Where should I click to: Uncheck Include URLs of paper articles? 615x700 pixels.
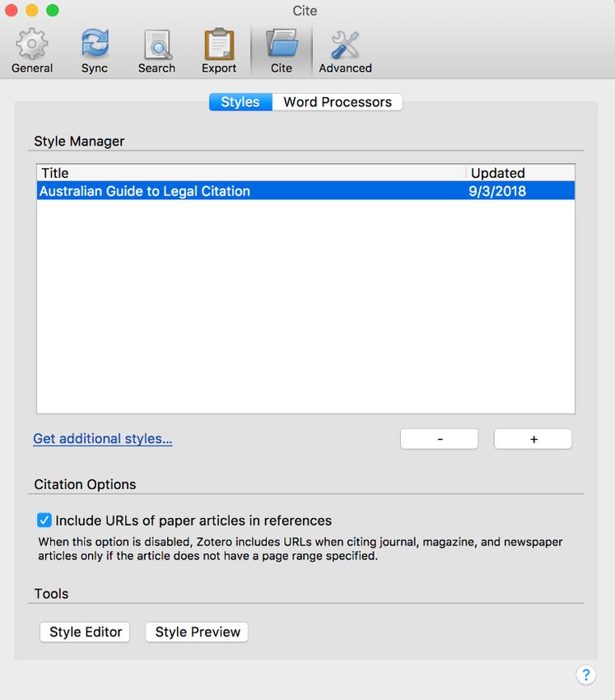pyautogui.click(x=44, y=520)
